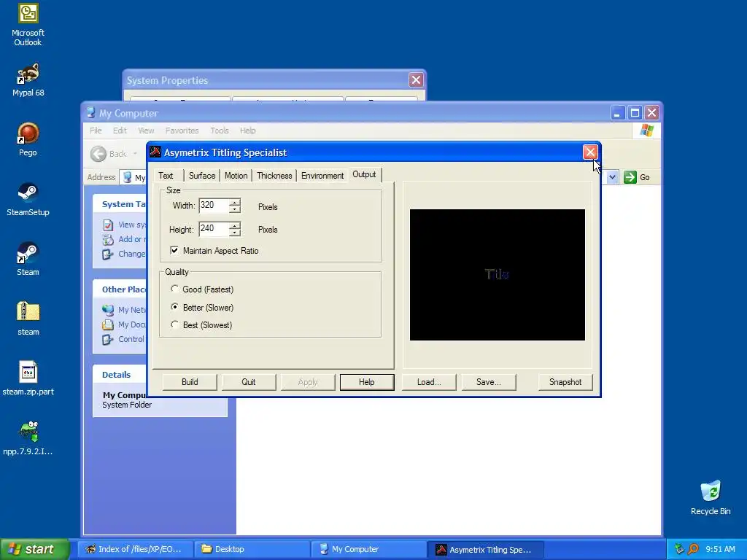This screenshot has height=560, width=747.
Task: Click the magnifier tray icon in taskbar
Action: tap(693, 549)
